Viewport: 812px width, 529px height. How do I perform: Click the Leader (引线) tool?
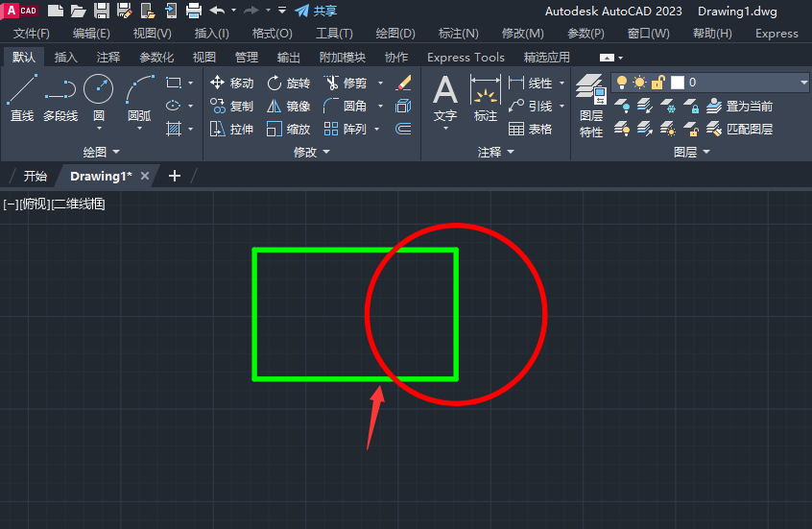click(531, 107)
